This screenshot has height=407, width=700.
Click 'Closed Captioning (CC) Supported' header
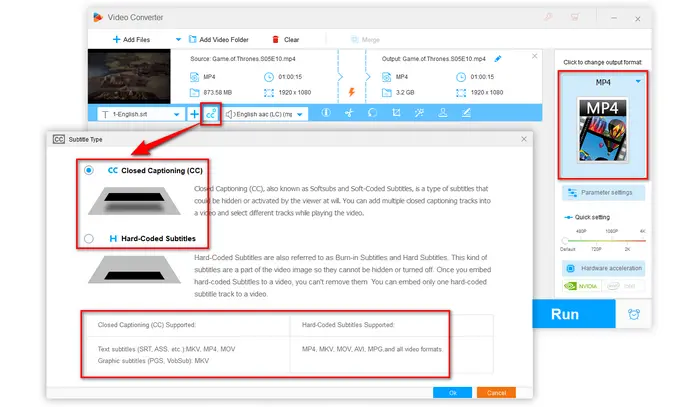tap(146, 325)
